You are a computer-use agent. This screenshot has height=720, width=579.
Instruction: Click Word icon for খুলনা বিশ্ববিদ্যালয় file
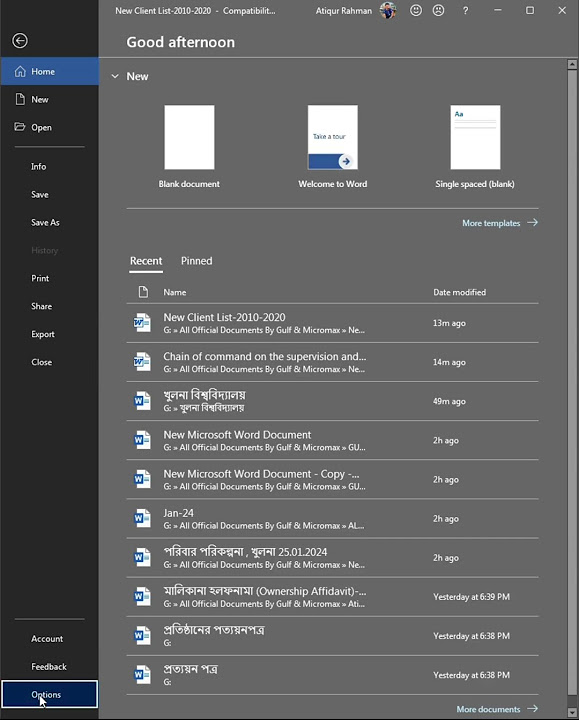[x=142, y=401]
